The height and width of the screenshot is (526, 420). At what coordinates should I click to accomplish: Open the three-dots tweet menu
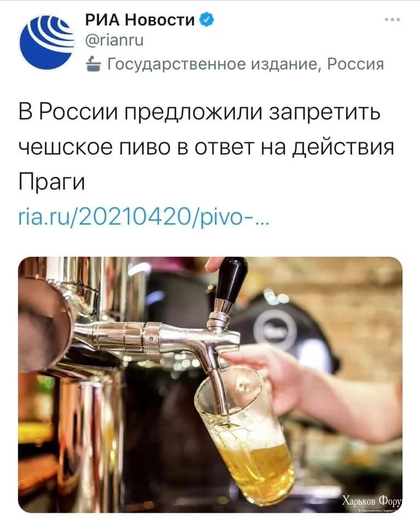pyautogui.click(x=393, y=20)
